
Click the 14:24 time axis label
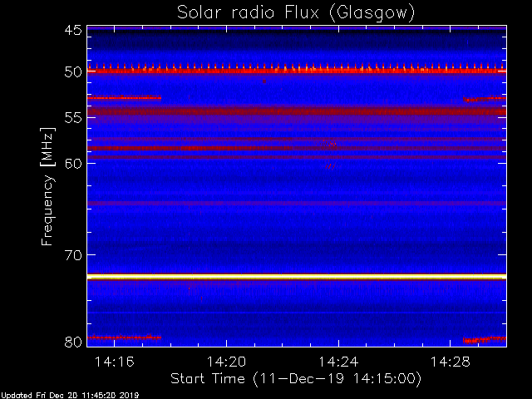(x=338, y=362)
